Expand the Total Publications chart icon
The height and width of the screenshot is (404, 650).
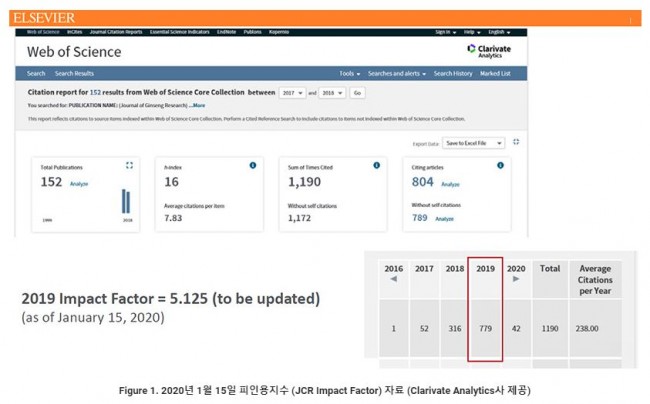click(129, 165)
